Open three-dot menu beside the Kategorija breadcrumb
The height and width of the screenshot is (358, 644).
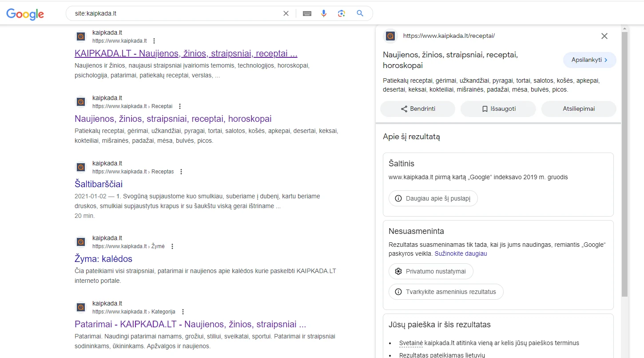tap(183, 312)
